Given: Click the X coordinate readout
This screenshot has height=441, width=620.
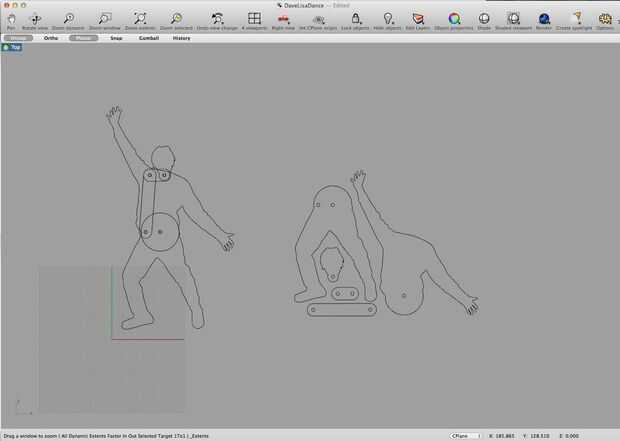Looking at the screenshot, I should (x=502, y=436).
